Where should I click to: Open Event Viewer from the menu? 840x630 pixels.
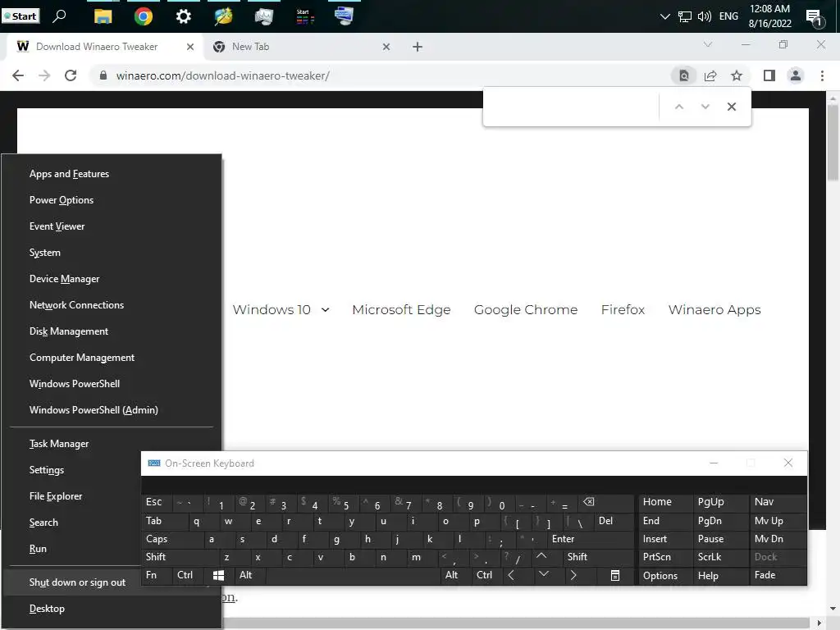[112, 226]
